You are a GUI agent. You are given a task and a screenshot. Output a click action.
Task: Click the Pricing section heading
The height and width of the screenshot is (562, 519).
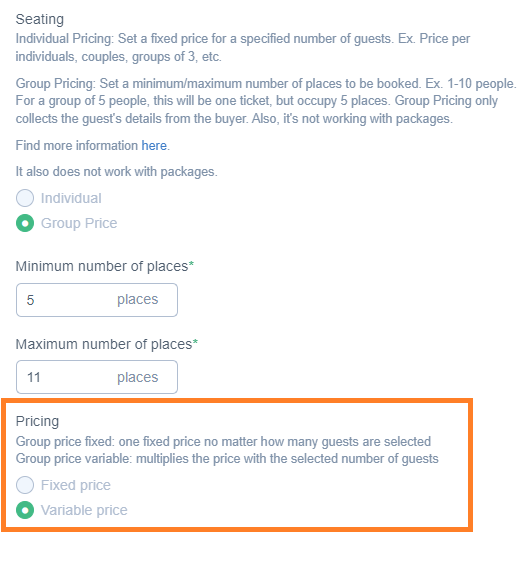tap(37, 421)
